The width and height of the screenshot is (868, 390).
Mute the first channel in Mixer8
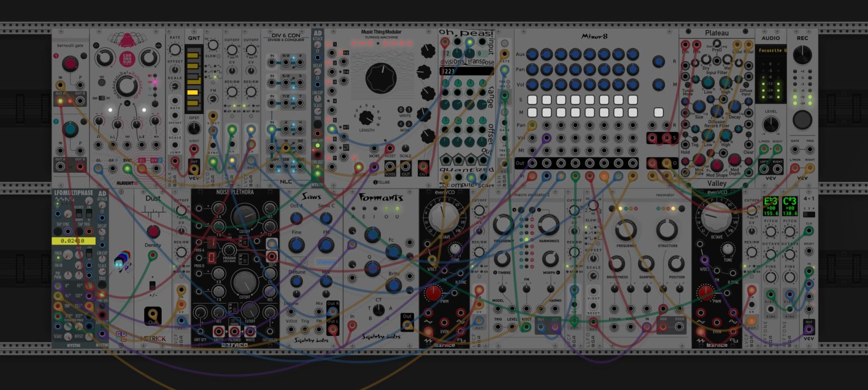tap(532, 112)
